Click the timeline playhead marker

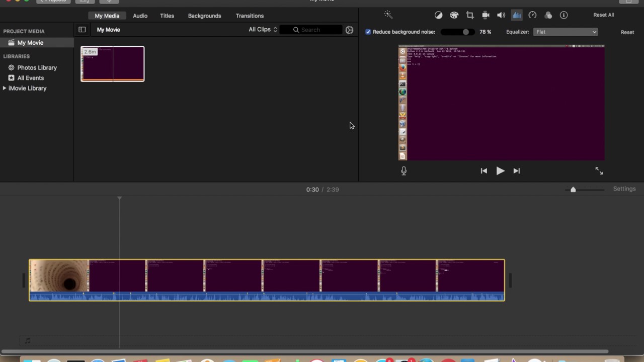click(119, 199)
